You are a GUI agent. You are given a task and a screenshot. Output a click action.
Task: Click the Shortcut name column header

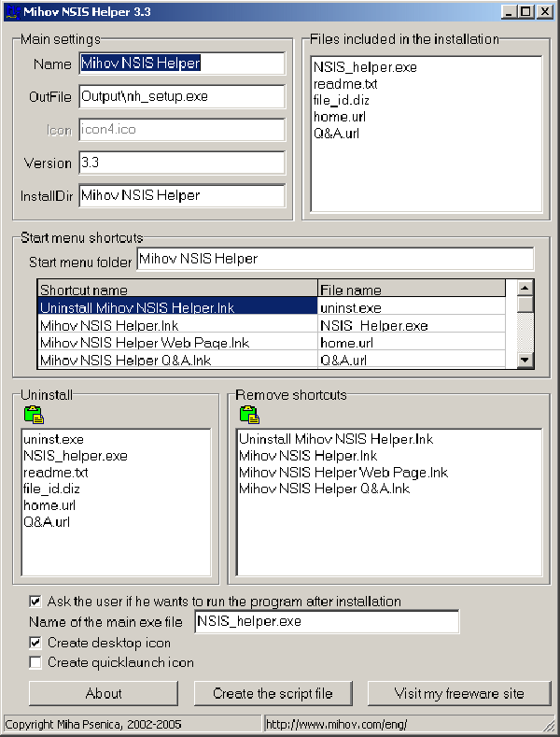177,290
